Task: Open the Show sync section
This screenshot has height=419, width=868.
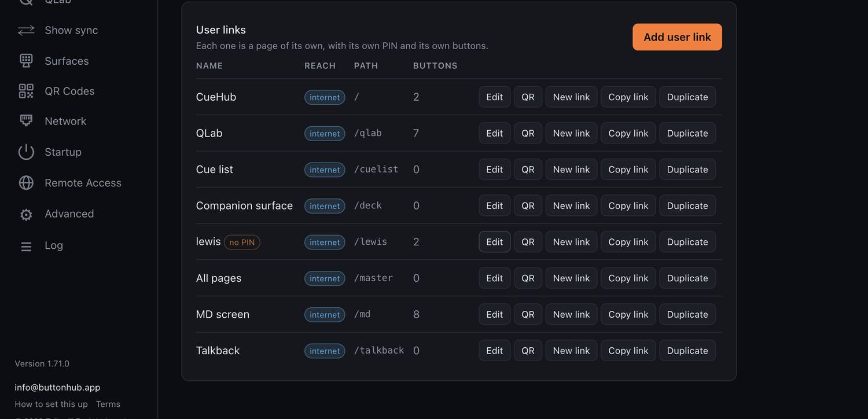Action: 71,30
